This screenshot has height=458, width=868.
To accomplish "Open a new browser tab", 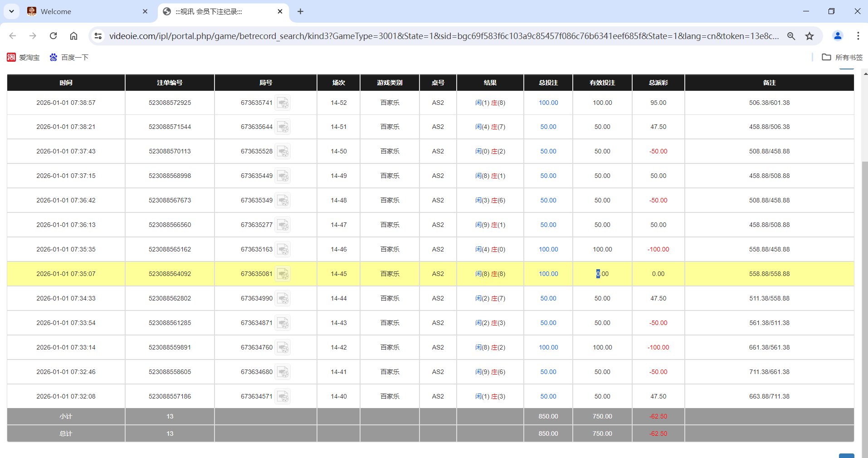I will [300, 11].
